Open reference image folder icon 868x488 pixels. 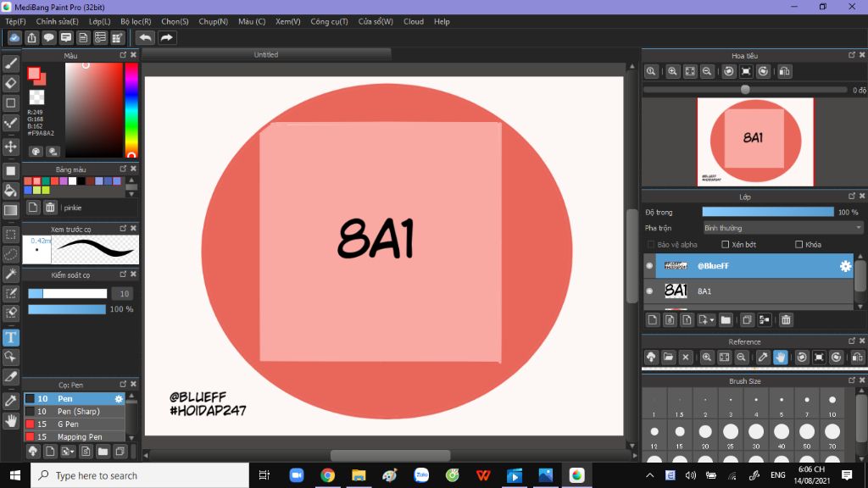point(668,358)
